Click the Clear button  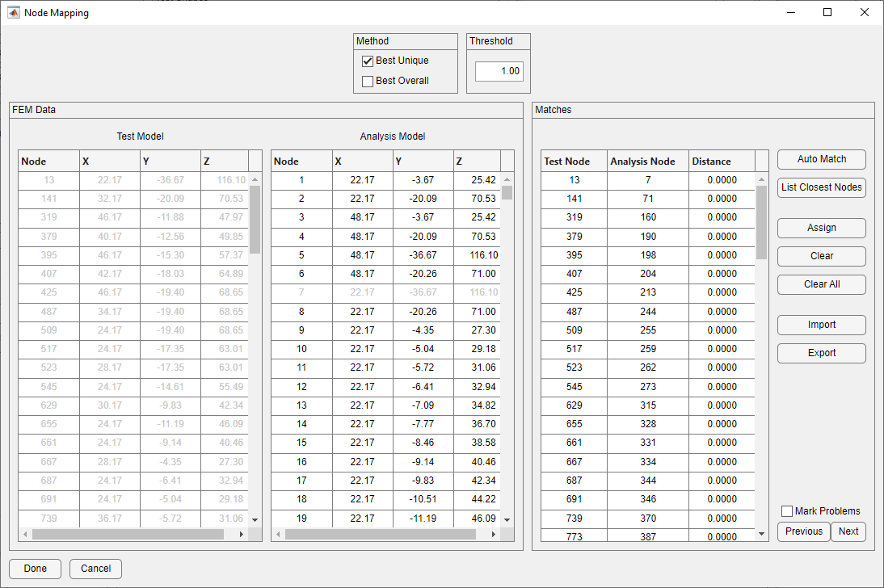point(822,256)
